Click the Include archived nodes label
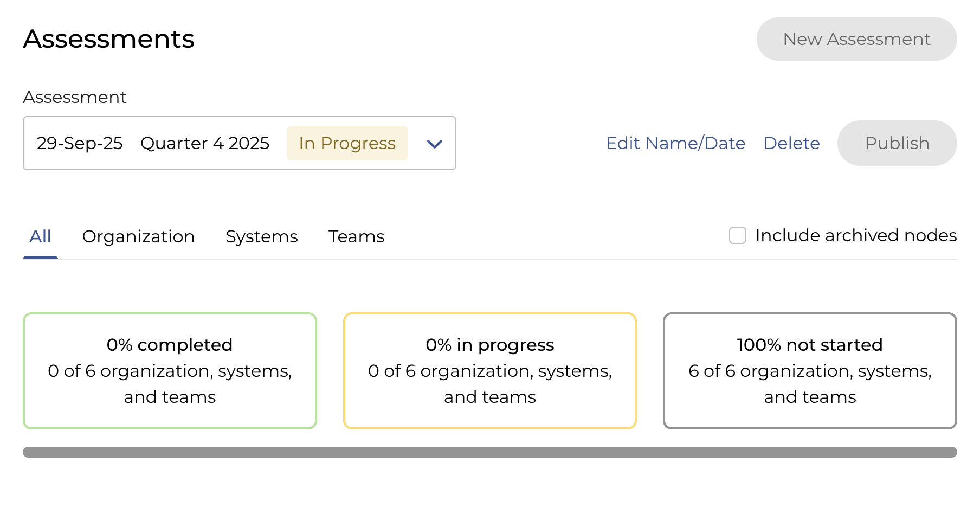The image size is (980, 514). point(856,235)
